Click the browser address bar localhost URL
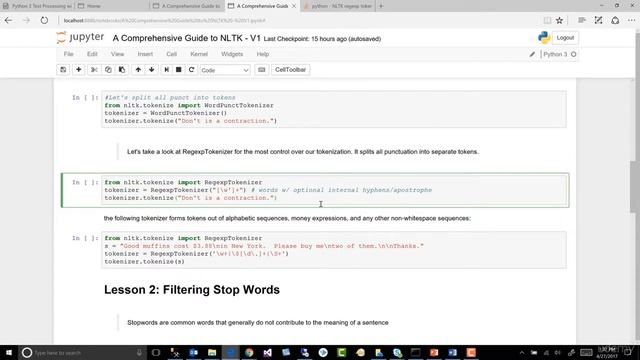 tap(164, 20)
